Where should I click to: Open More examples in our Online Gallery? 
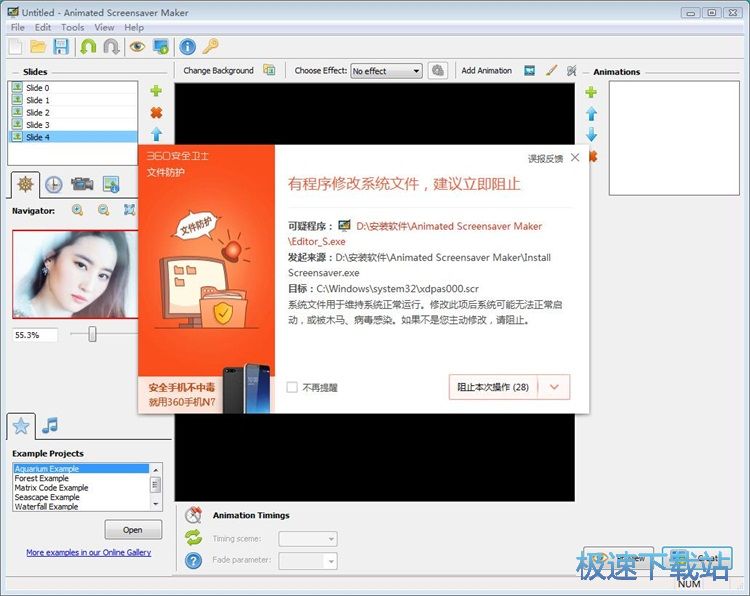[x=88, y=552]
